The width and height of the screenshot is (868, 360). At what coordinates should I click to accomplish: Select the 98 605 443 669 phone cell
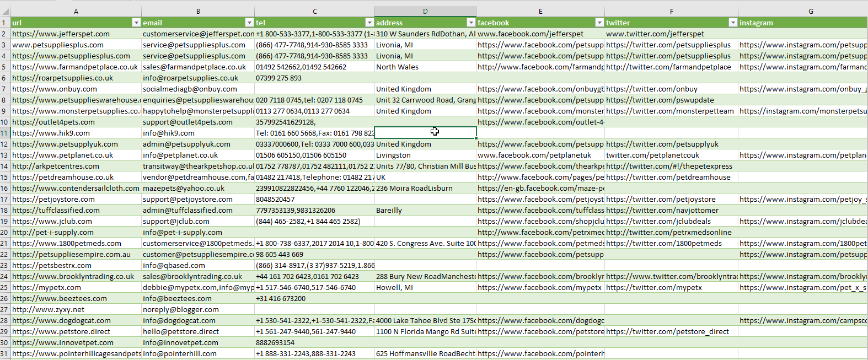click(314, 254)
